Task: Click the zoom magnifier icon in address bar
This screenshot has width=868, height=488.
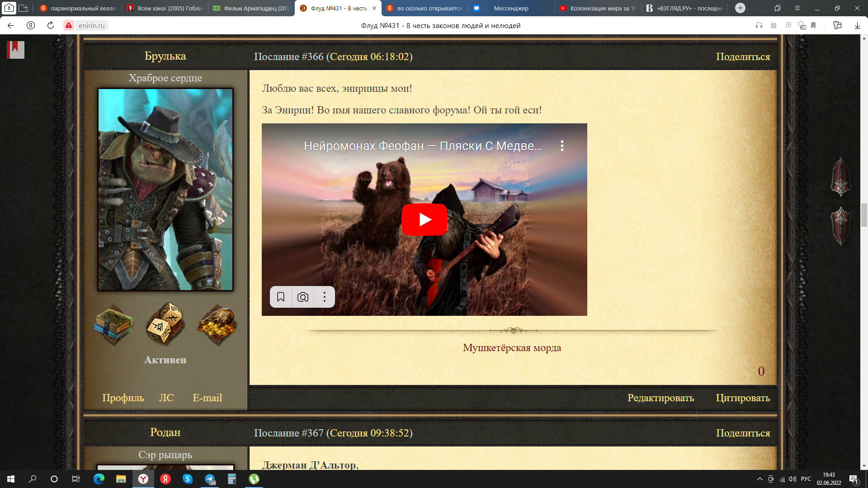Action: 788,25
